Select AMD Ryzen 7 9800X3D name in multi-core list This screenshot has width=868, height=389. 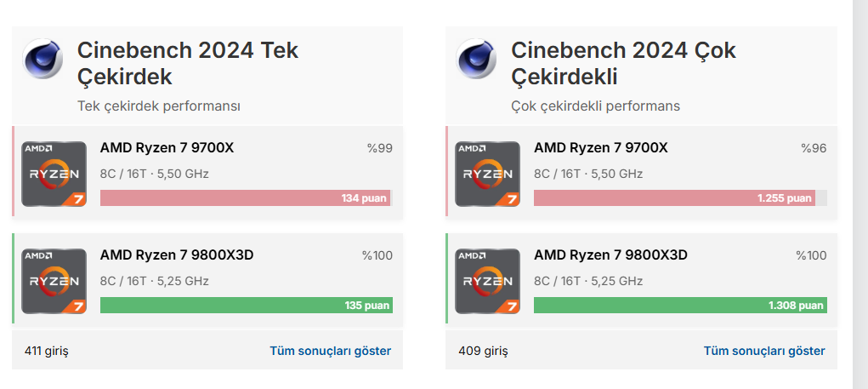610,255
